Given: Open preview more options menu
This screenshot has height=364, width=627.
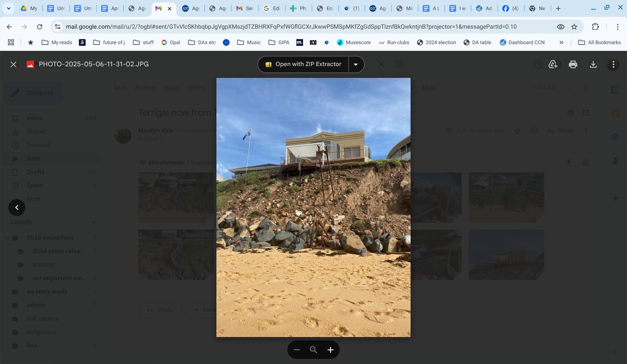Looking at the screenshot, I should tap(614, 64).
